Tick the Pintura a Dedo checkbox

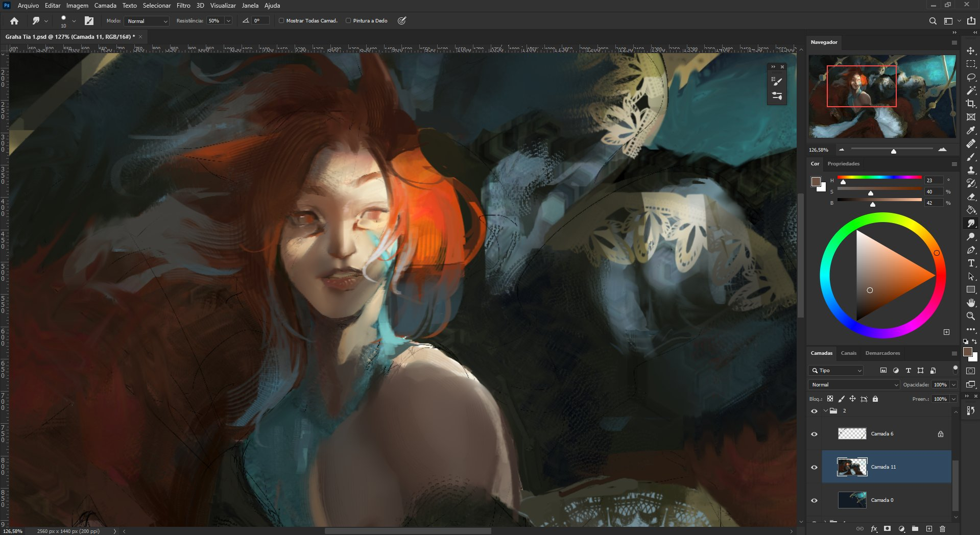click(x=348, y=21)
